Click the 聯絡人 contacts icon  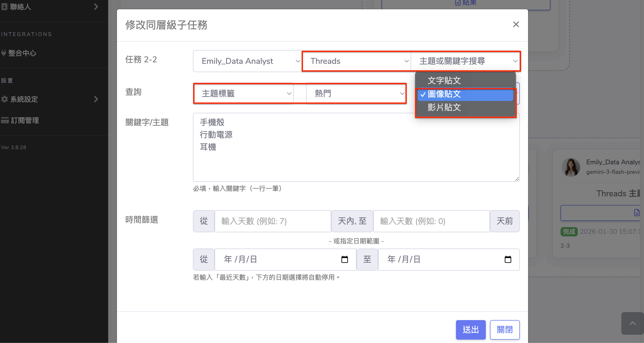pos(4,7)
